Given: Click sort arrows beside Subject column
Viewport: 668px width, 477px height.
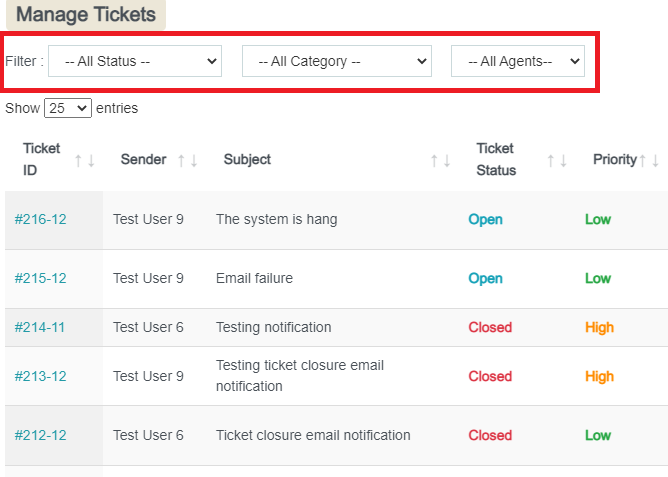Looking at the screenshot, I should 440,160.
